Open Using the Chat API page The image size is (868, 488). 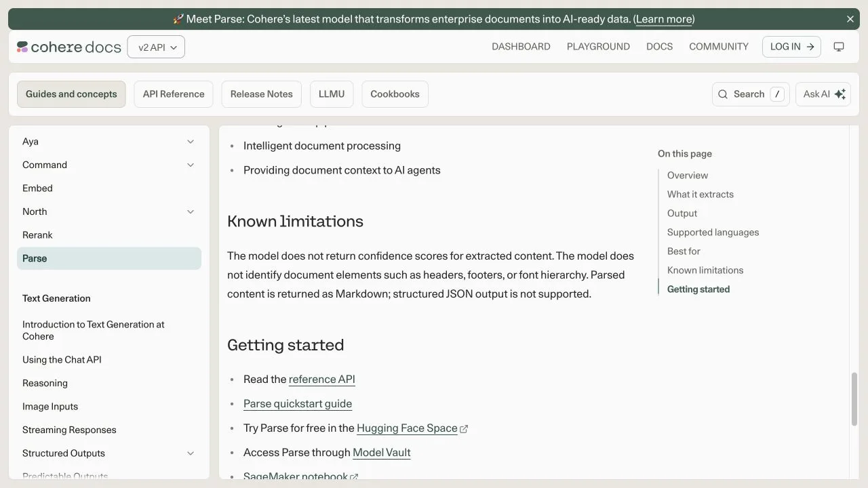pos(109,360)
